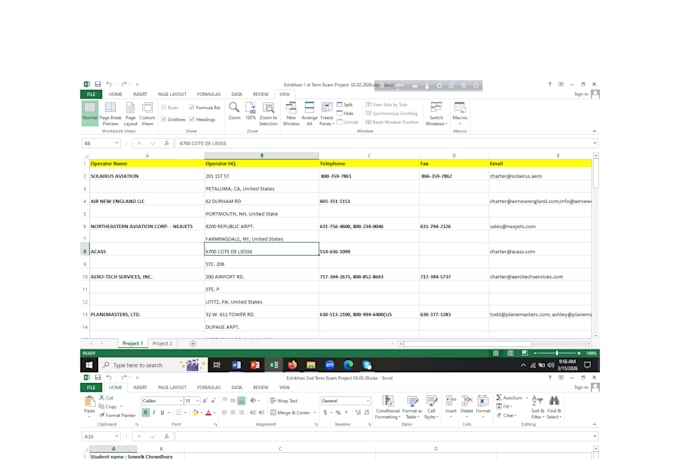Screen dimensions: 680x459
Task: Open Custom Views
Action: tap(147, 113)
